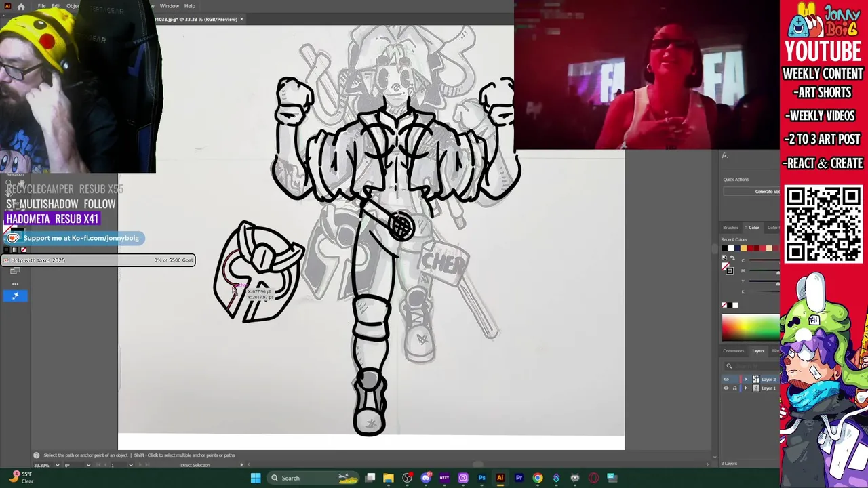868x488 pixels.
Task: Select the black recent color swatch
Action: (x=725, y=248)
